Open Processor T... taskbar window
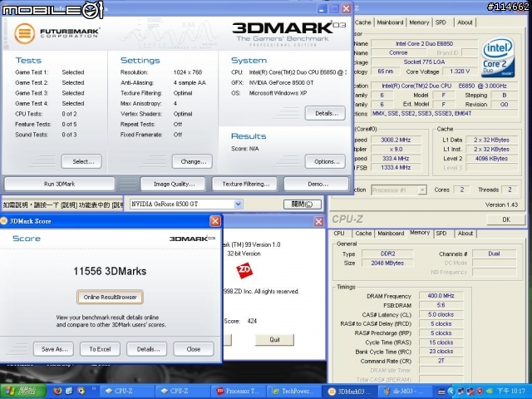 coord(239,392)
